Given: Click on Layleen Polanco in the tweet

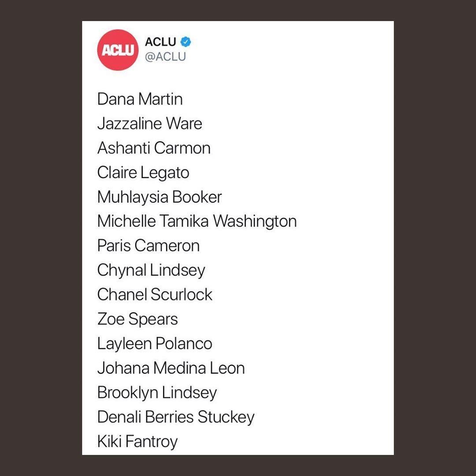Looking at the screenshot, I should [155, 344].
